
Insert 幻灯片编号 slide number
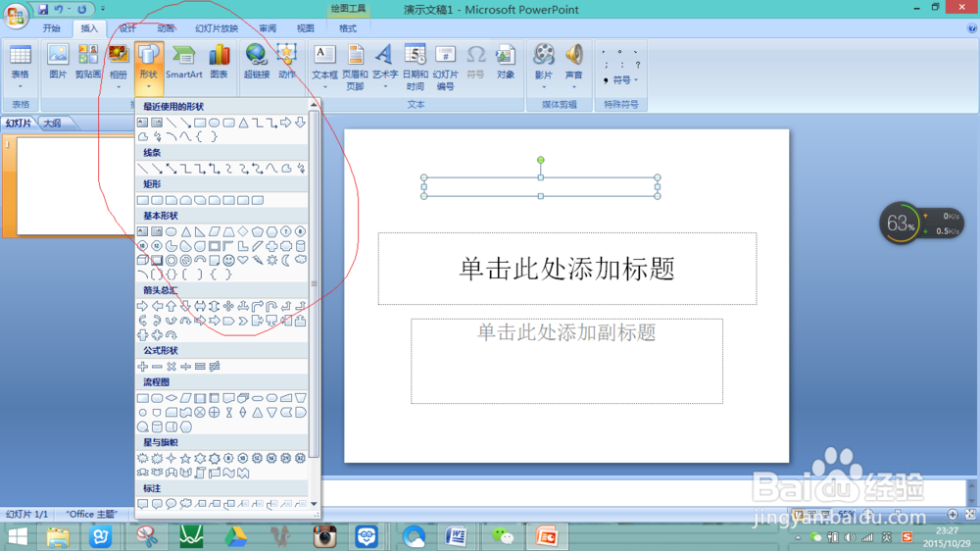tap(445, 68)
